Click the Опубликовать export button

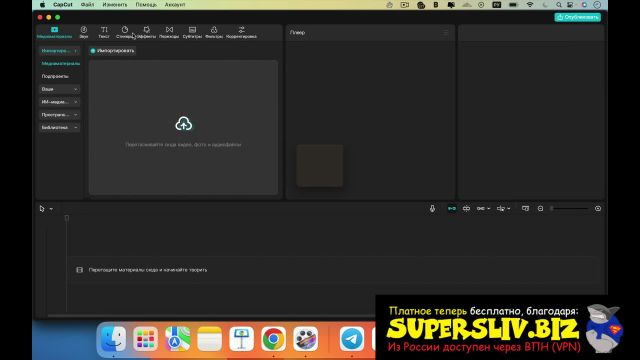[x=578, y=17]
